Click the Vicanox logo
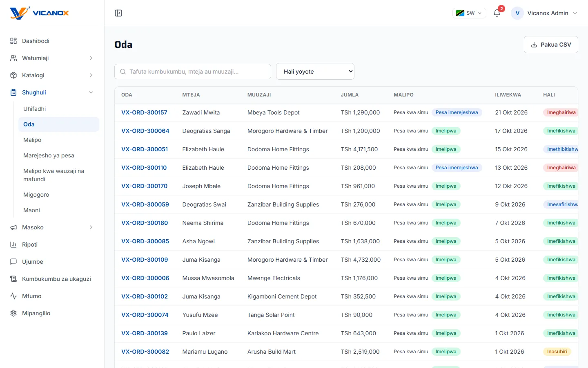588x368 pixels. (x=39, y=13)
